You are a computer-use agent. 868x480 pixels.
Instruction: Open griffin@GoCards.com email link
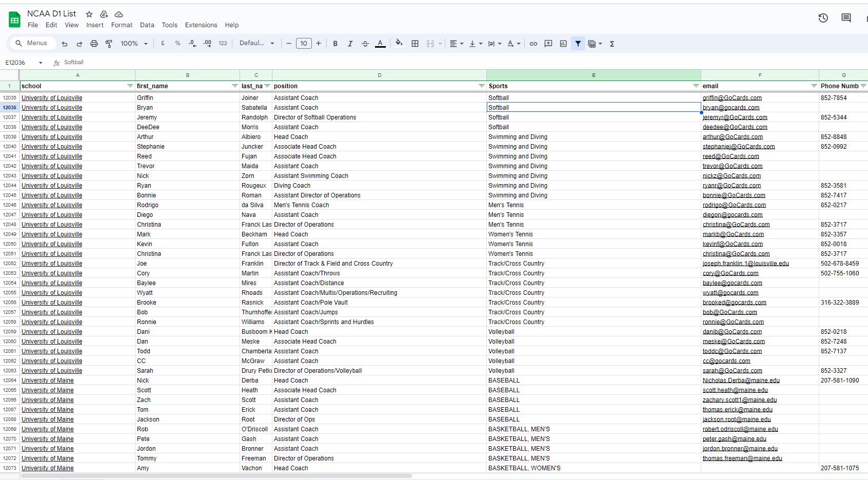(732, 98)
